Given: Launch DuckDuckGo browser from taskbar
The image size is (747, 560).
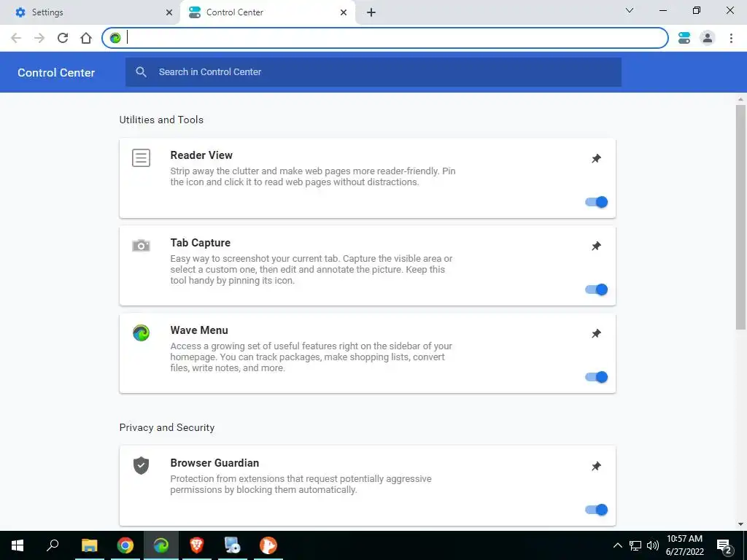Looking at the screenshot, I should tap(268, 545).
